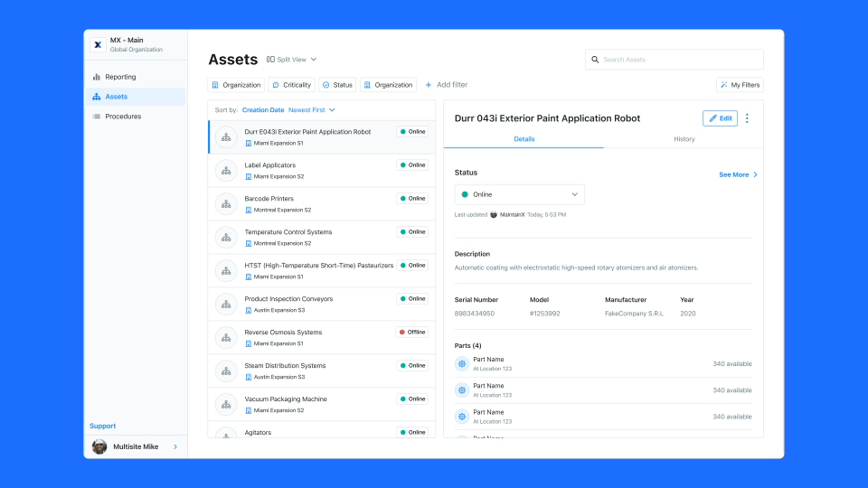Screen dimensions: 868x488
Task: Select Steam Distribution Systems asset
Action: [322, 371]
